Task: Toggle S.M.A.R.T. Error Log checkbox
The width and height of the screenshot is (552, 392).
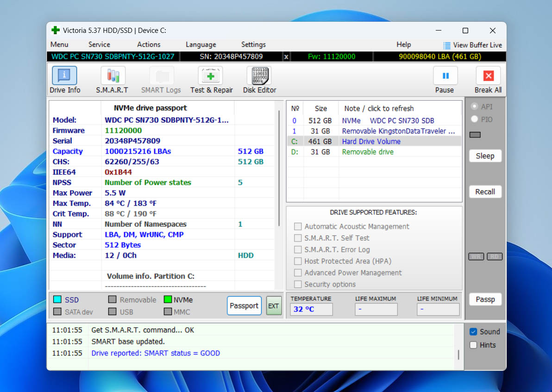Action: (x=298, y=249)
